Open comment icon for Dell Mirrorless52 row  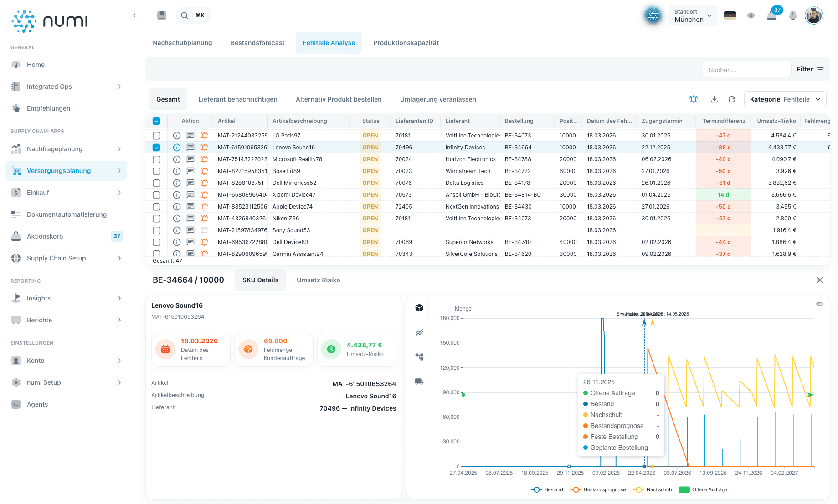coord(190,183)
